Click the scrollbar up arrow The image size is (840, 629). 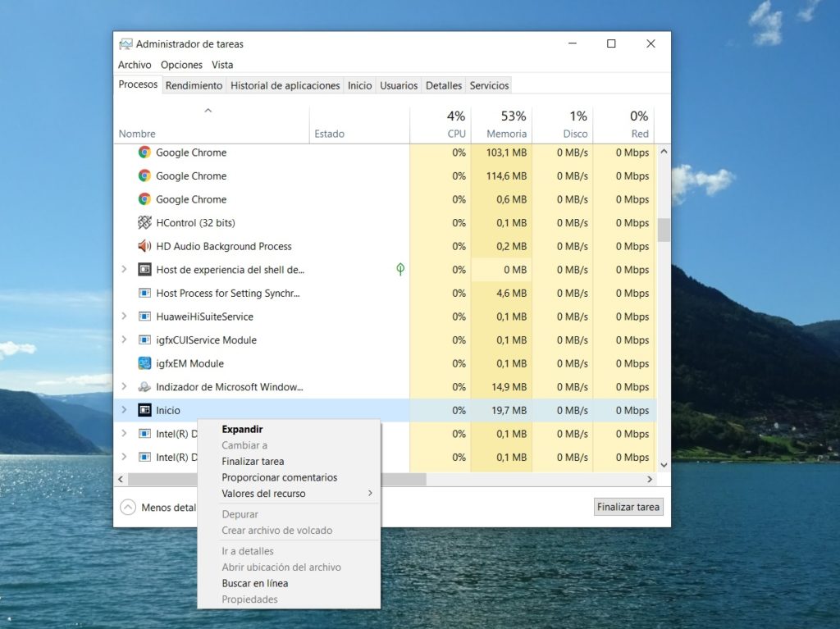664,151
